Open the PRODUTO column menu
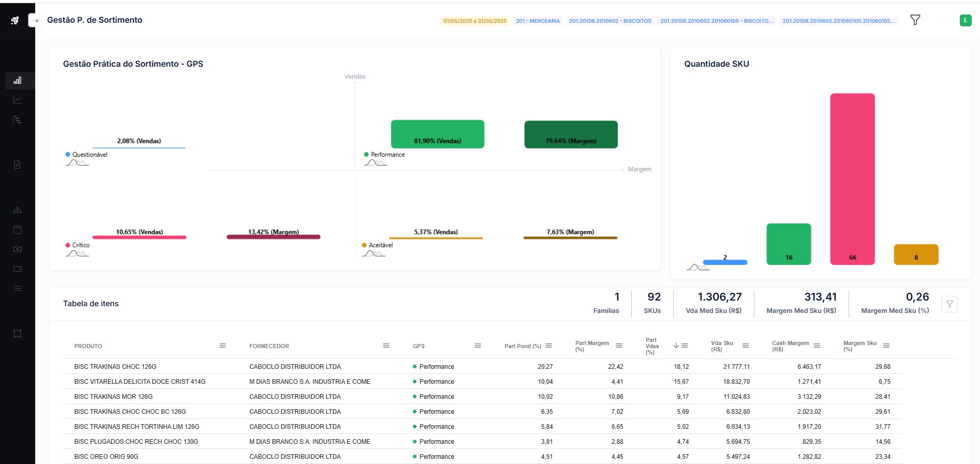This screenshot has width=980, height=464. (x=222, y=346)
